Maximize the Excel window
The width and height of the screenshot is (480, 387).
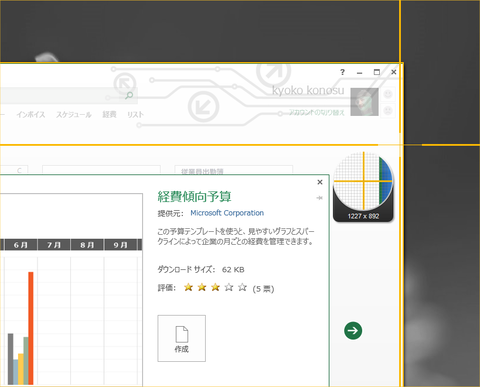click(377, 72)
